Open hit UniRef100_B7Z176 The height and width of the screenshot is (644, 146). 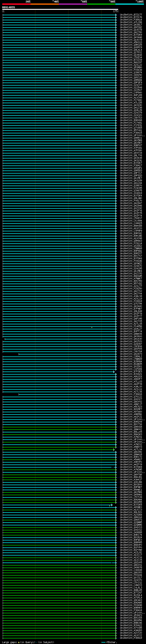[x=131, y=17]
